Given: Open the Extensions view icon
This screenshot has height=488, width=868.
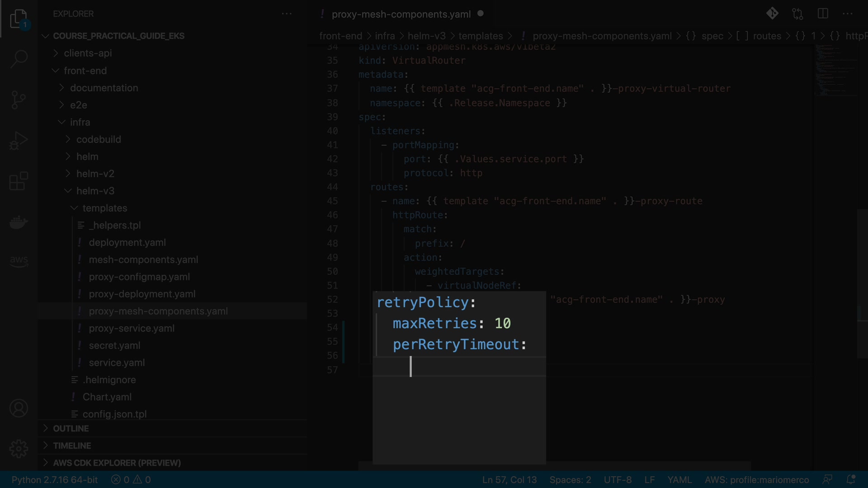Looking at the screenshot, I should click(x=19, y=181).
